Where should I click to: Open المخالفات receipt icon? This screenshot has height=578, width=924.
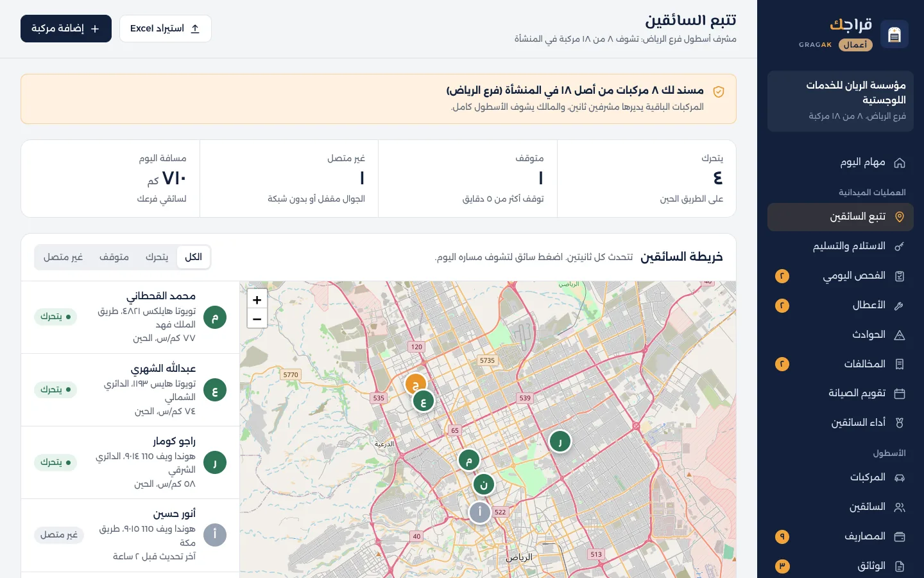tap(900, 364)
